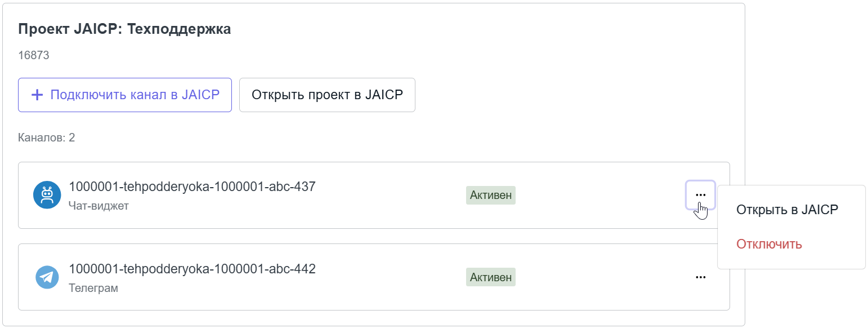Click the Активен badge on the Telegram row
868x328 pixels.
click(490, 277)
